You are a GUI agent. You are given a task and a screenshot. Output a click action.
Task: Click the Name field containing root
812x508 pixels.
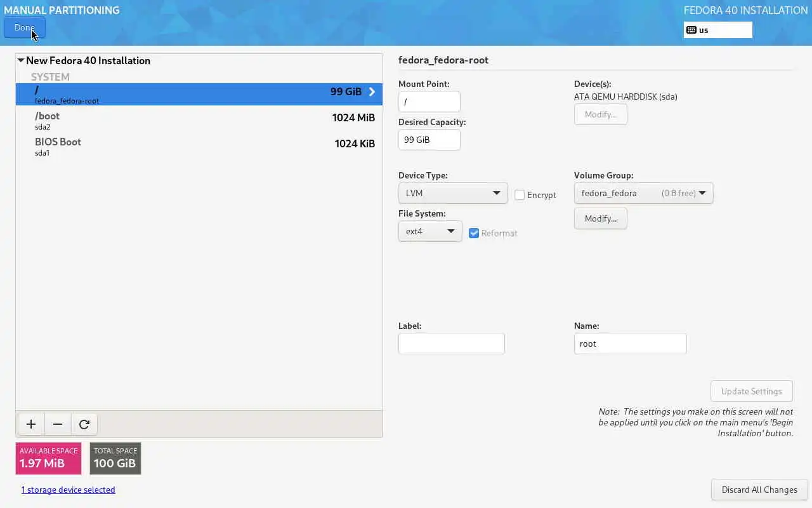click(x=631, y=344)
